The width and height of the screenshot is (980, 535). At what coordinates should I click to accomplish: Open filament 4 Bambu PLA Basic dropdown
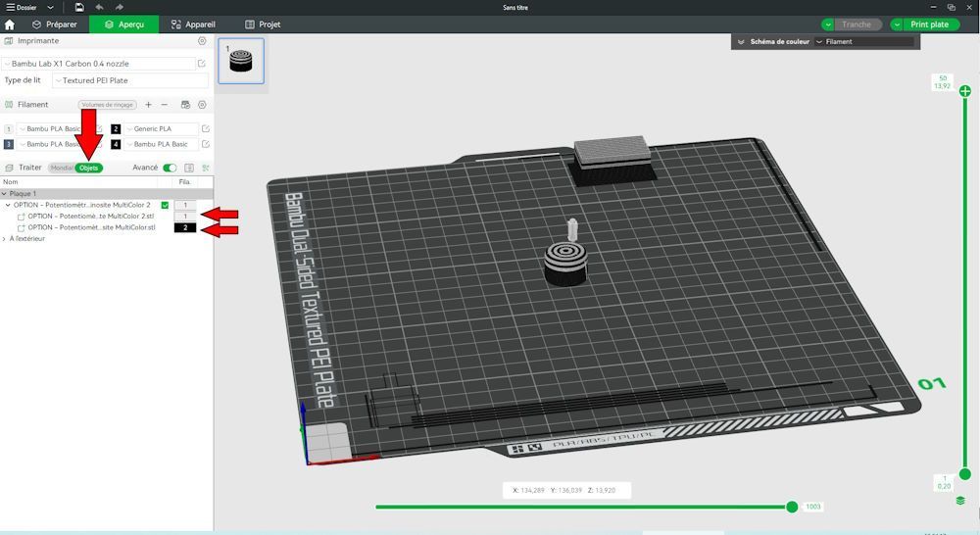(x=162, y=144)
